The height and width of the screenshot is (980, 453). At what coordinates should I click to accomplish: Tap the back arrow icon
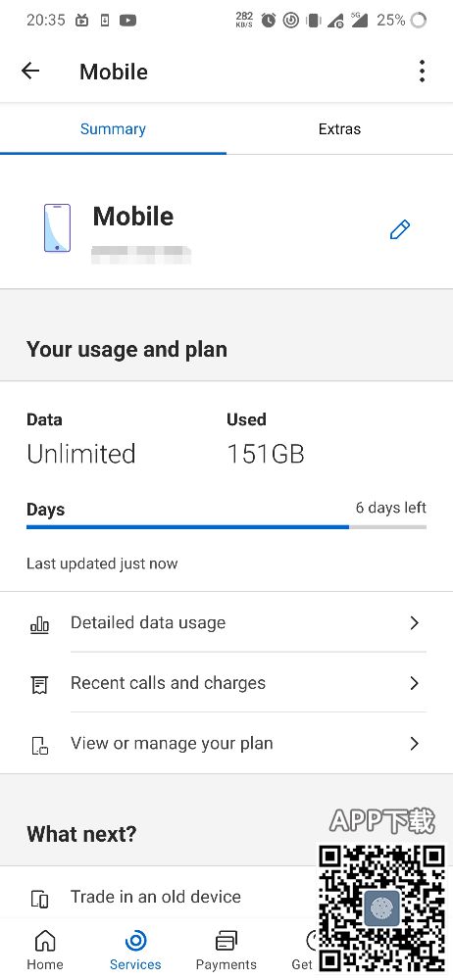30,72
